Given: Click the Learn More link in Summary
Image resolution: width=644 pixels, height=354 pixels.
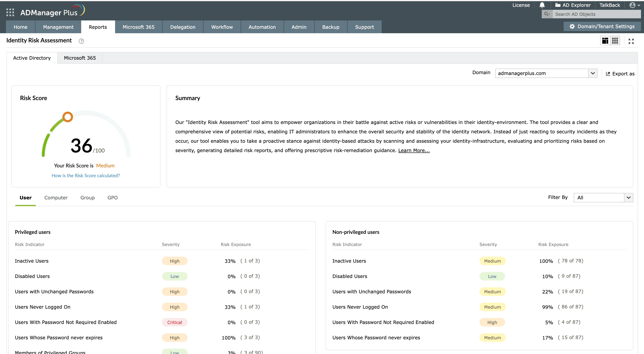Looking at the screenshot, I should [413, 150].
